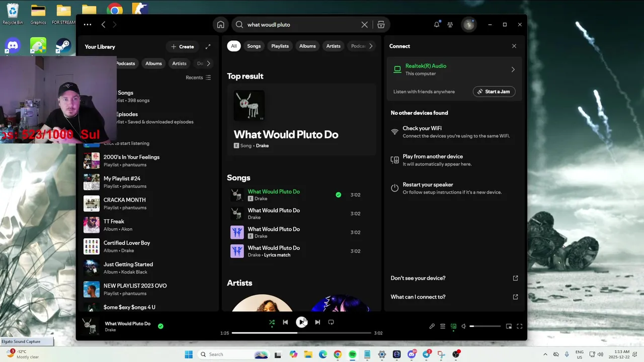Toggle green saved checkmark on first song row
The width and height of the screenshot is (644, 362).
coord(338,195)
